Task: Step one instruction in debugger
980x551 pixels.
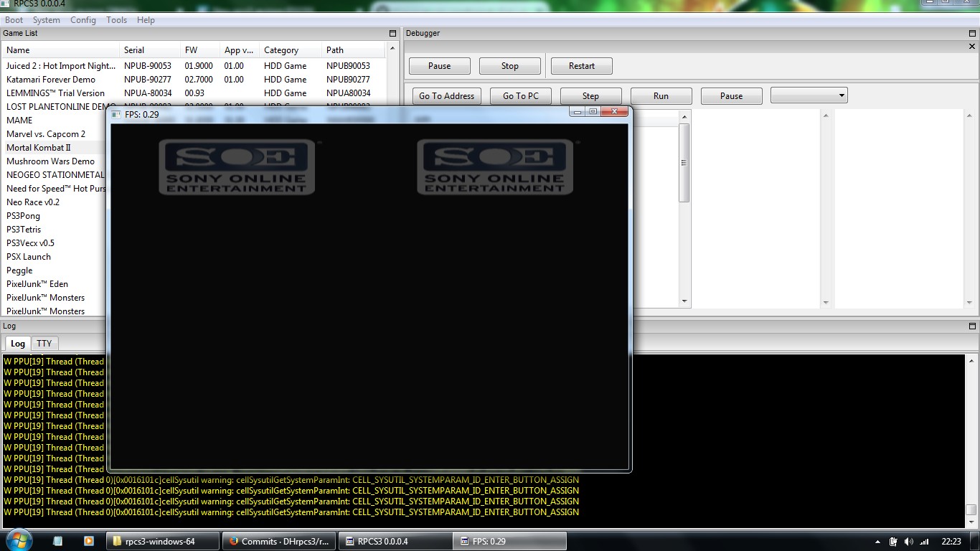Action: [590, 96]
